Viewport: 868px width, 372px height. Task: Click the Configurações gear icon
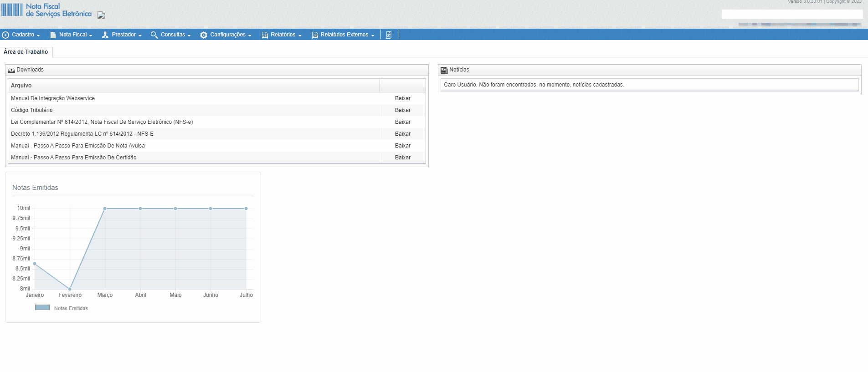[204, 35]
